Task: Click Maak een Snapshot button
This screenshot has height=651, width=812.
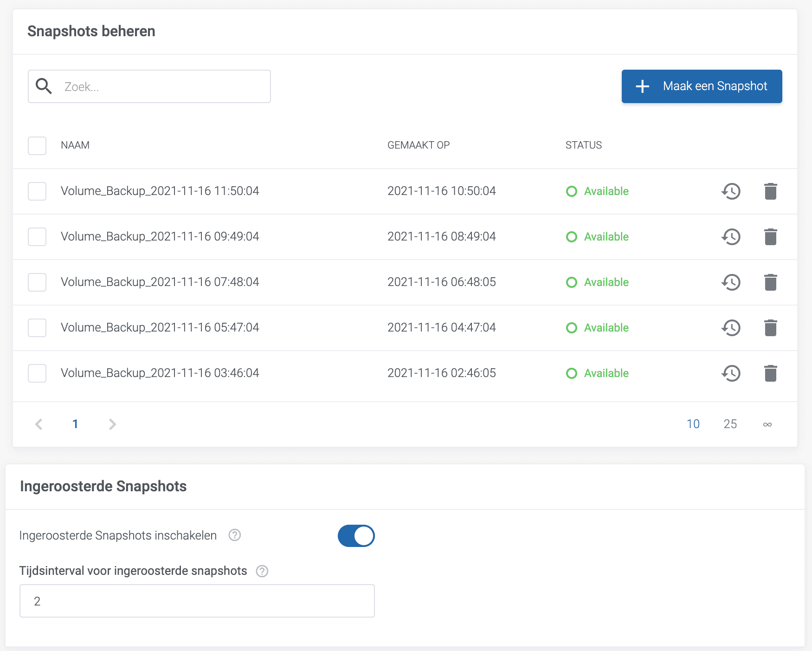Action: point(702,86)
